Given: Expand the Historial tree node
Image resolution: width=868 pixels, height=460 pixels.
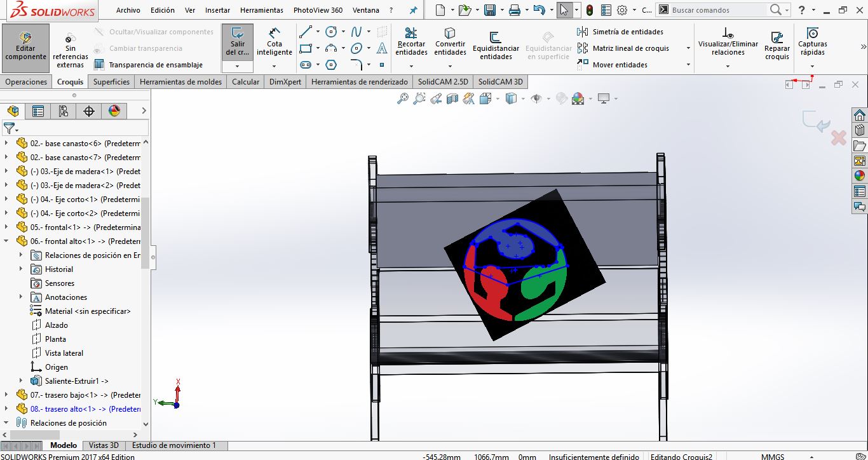Looking at the screenshot, I should click(21, 269).
